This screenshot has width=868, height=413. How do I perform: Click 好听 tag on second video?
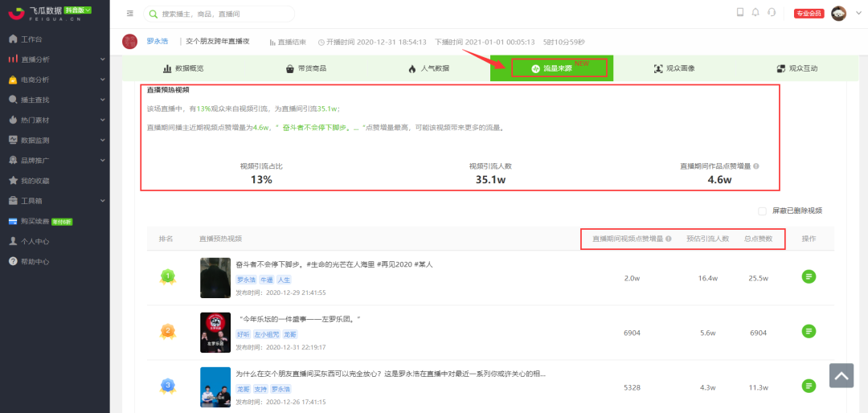[x=243, y=334]
